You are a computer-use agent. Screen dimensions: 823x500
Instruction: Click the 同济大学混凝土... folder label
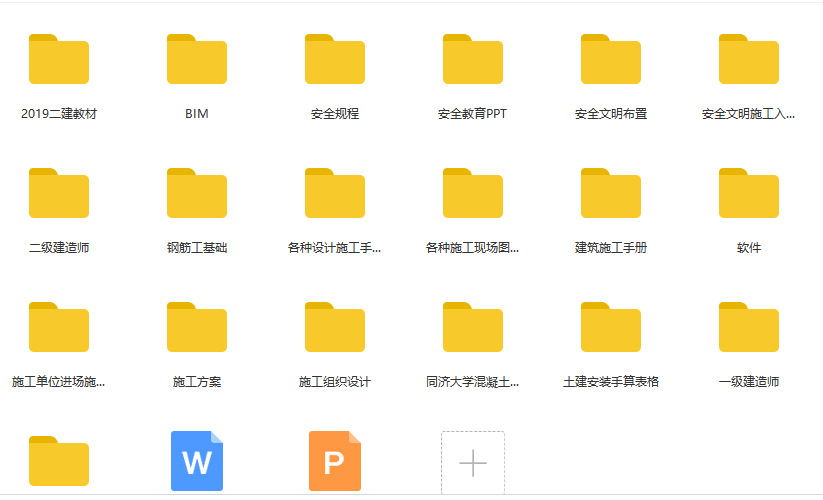473,382
